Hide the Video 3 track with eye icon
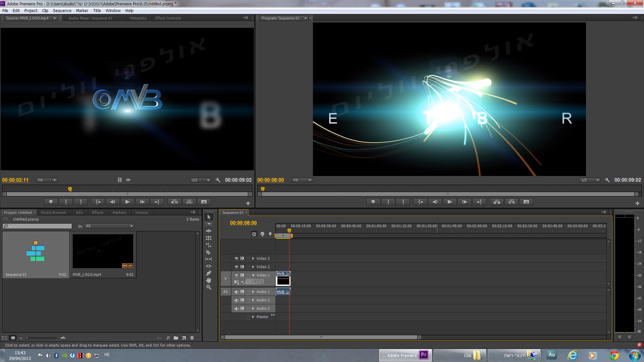 236,258
